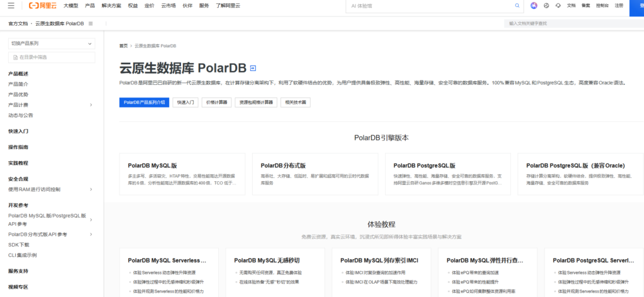Expand the PolarDB分布式版API参考 chevron
This screenshot has width=644, height=297.
91,234
